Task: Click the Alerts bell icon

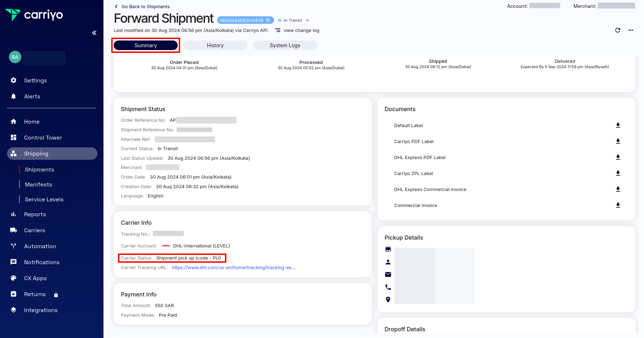Action: [14, 96]
